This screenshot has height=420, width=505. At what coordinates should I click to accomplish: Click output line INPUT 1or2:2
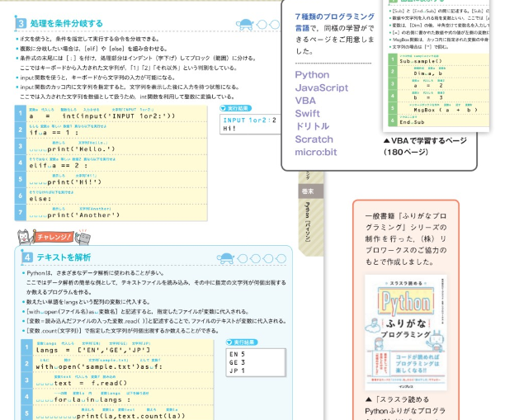point(249,120)
